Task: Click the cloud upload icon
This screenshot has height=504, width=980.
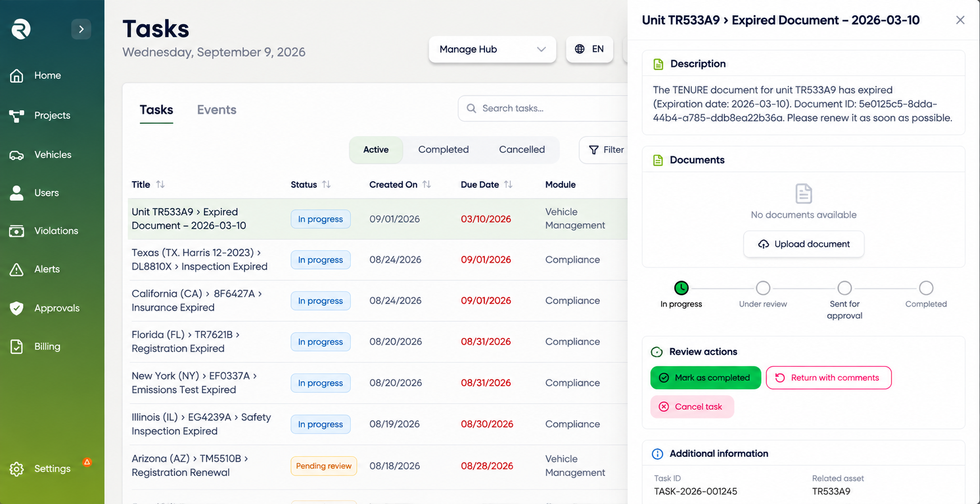Action: [764, 244]
